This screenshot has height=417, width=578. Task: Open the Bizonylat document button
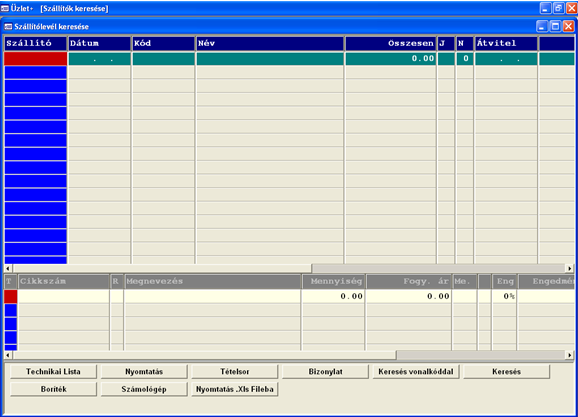click(325, 371)
